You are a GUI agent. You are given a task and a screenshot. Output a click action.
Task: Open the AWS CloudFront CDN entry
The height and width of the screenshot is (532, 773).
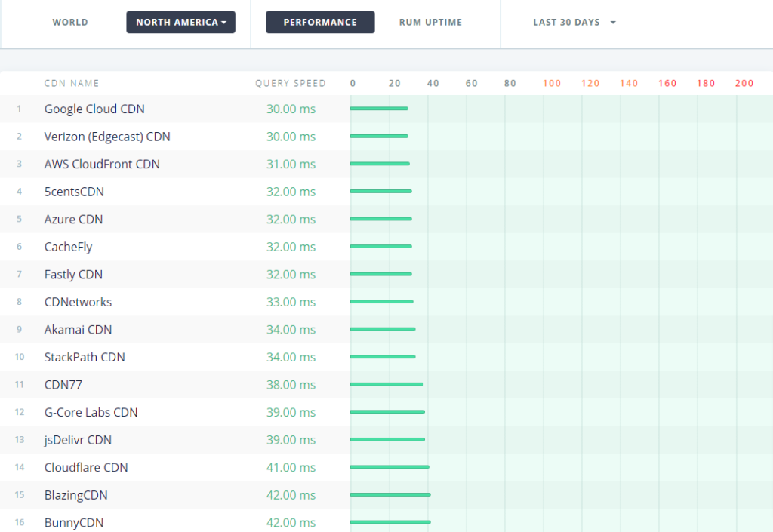[102, 164]
